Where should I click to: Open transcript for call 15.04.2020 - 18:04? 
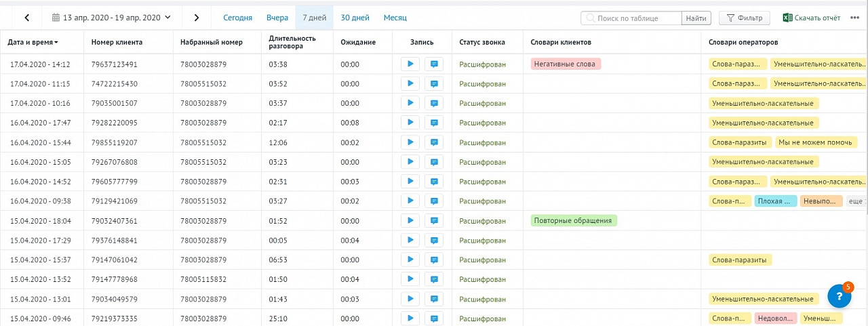(434, 220)
